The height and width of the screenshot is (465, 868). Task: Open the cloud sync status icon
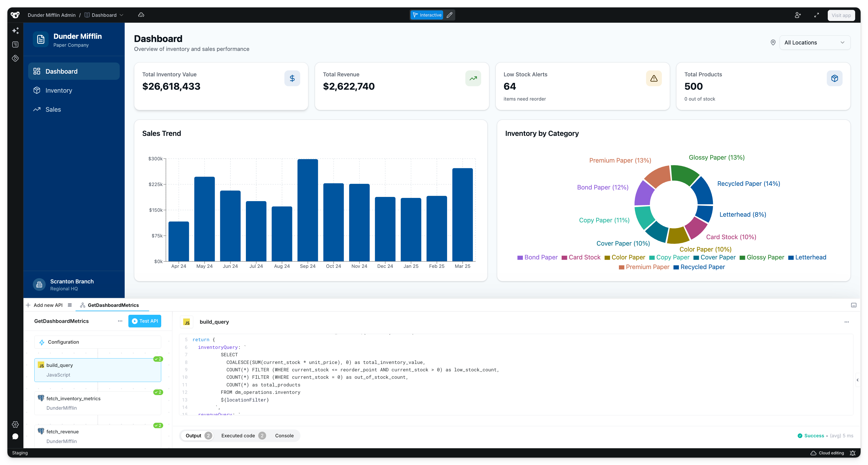141,15
